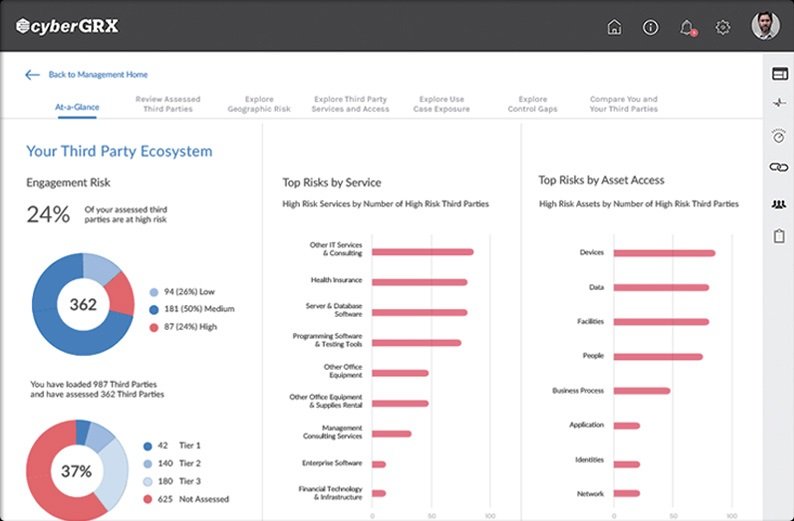
Task: Go to the home page icon
Action: (x=615, y=27)
